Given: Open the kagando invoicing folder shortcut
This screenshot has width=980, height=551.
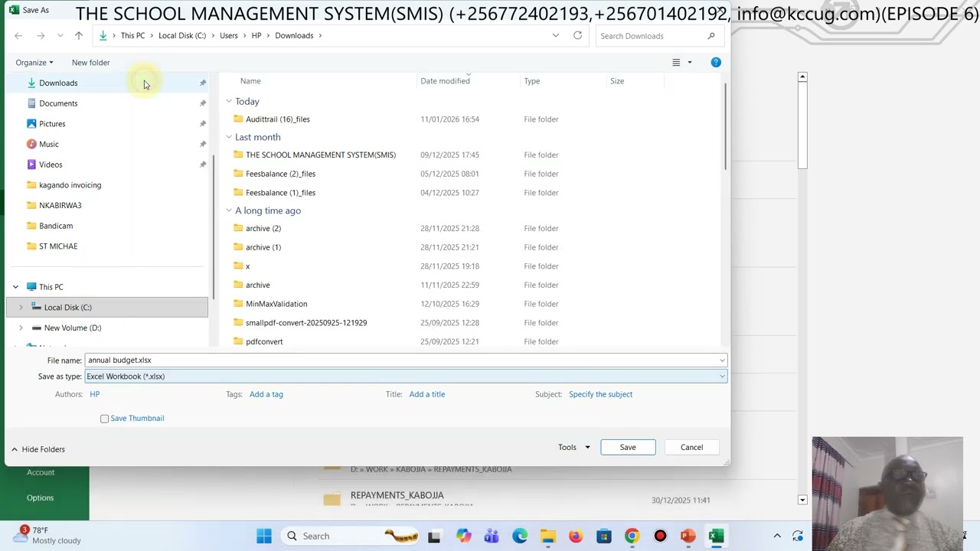Looking at the screenshot, I should tap(70, 185).
